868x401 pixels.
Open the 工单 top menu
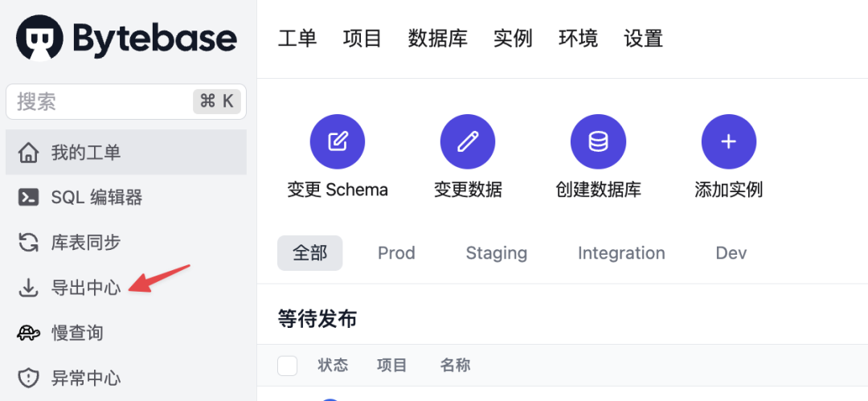point(297,38)
